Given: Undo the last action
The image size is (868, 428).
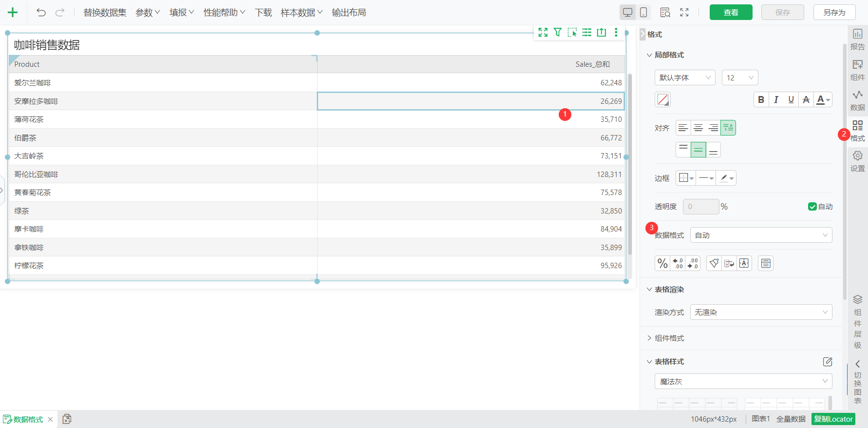Looking at the screenshot, I should 41,13.
